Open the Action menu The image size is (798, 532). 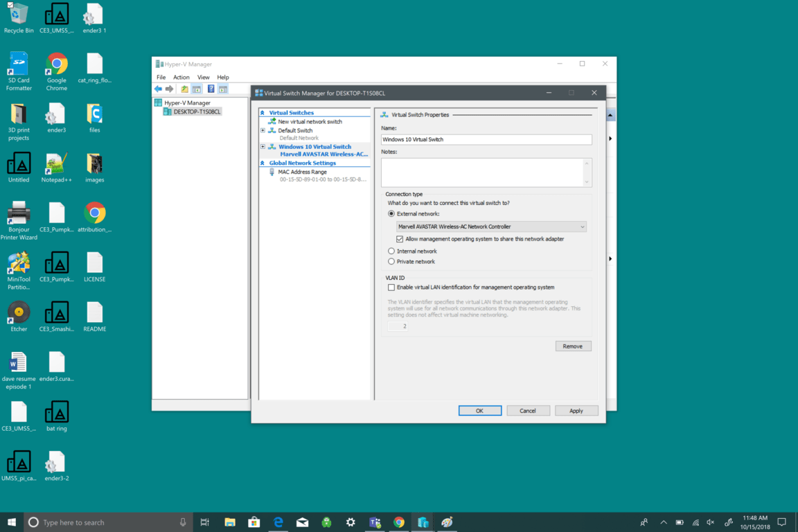[181, 78]
